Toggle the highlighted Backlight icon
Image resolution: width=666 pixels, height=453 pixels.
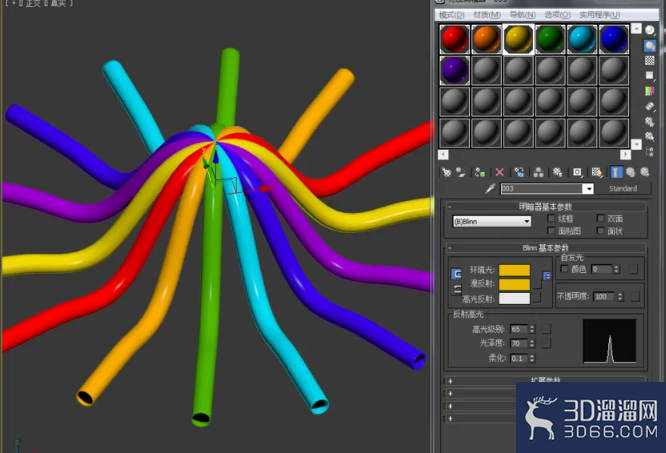(650, 45)
